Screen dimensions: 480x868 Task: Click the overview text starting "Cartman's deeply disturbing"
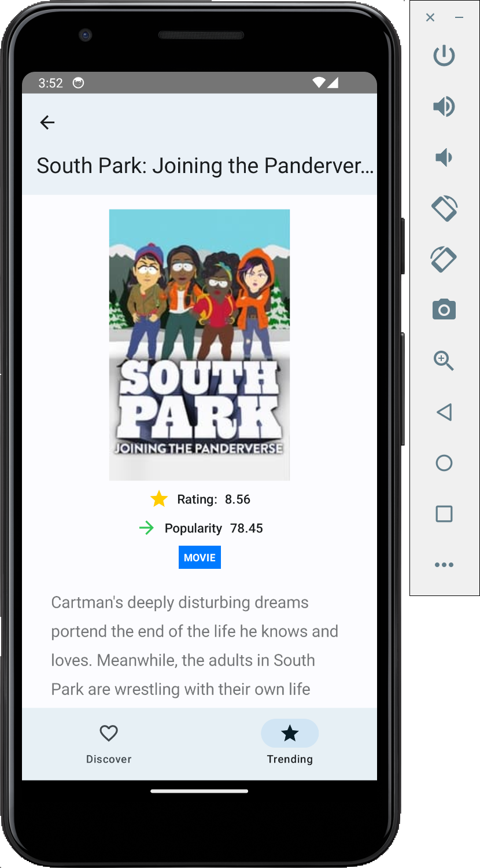[x=195, y=646]
